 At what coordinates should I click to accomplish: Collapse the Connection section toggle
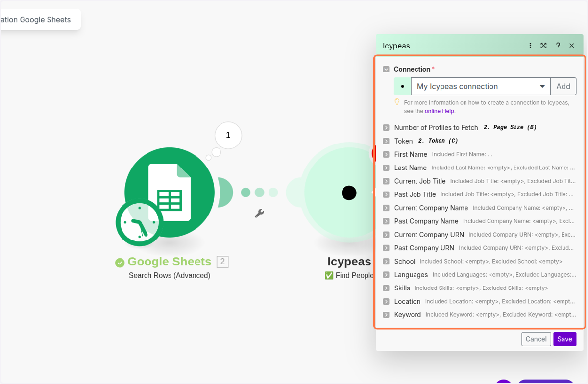[x=386, y=70]
